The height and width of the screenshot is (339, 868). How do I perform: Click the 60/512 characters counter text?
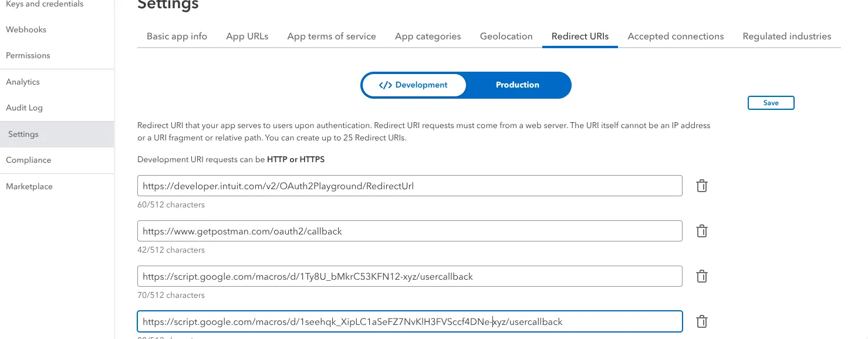coord(171,205)
